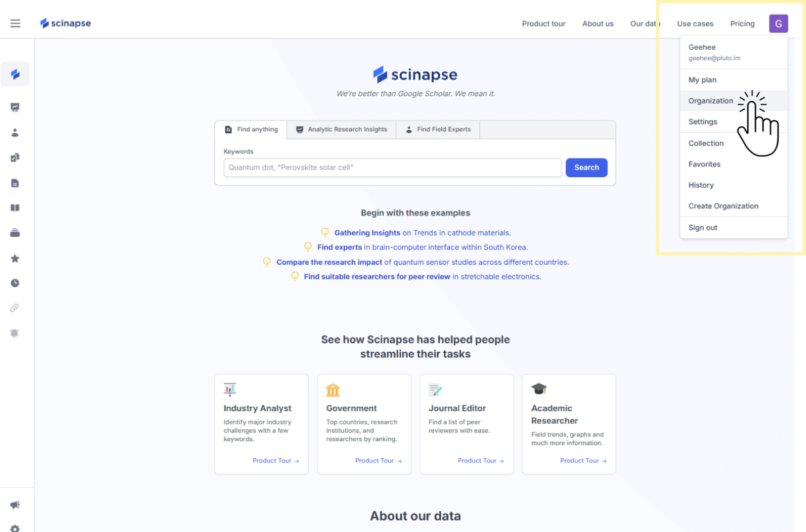Image resolution: width=806 pixels, height=532 pixels.
Task: Open the document icon in sidebar
Action: [x=15, y=182]
